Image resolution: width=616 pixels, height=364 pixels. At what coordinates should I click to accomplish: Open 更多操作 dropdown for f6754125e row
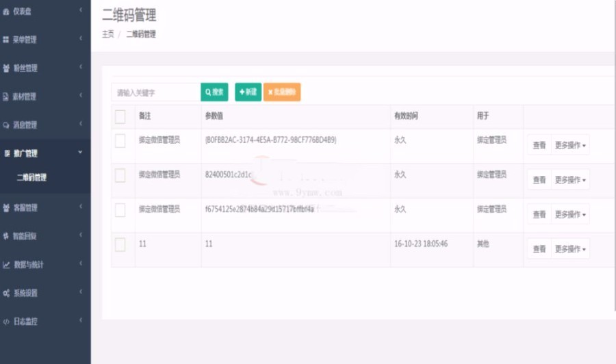click(570, 214)
